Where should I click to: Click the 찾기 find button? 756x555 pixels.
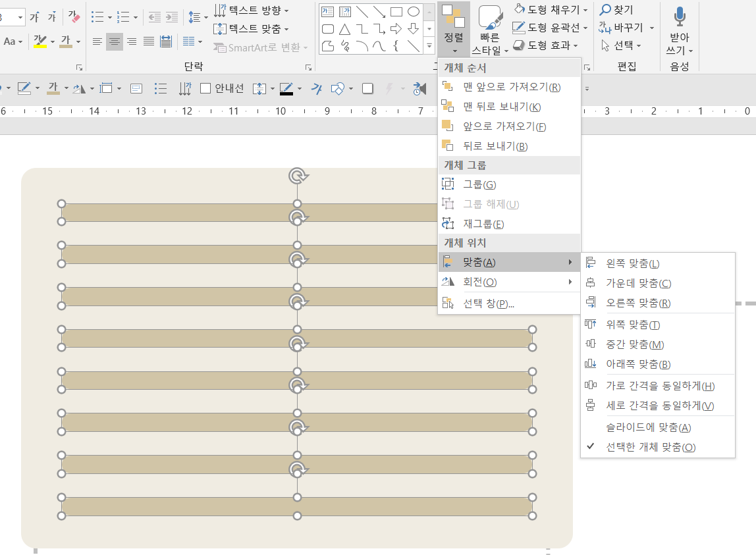tap(616, 10)
